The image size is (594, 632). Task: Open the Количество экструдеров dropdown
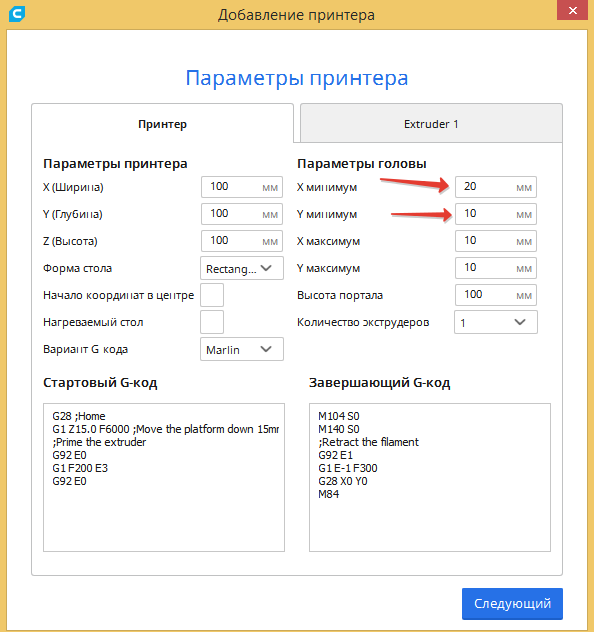[496, 322]
